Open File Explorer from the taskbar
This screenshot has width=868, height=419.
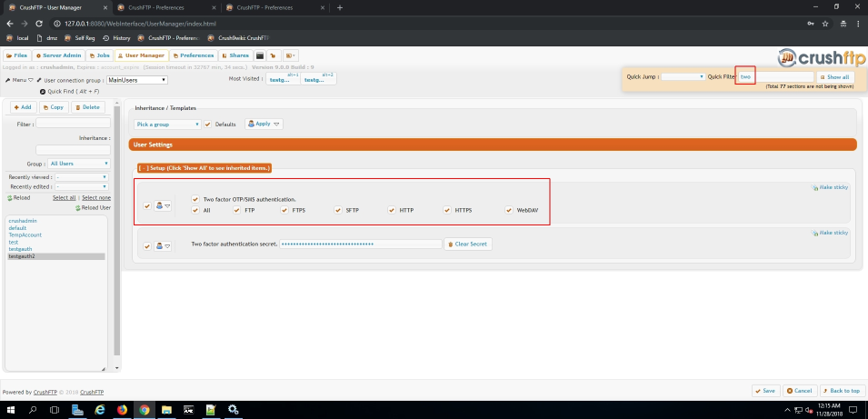coord(166,410)
